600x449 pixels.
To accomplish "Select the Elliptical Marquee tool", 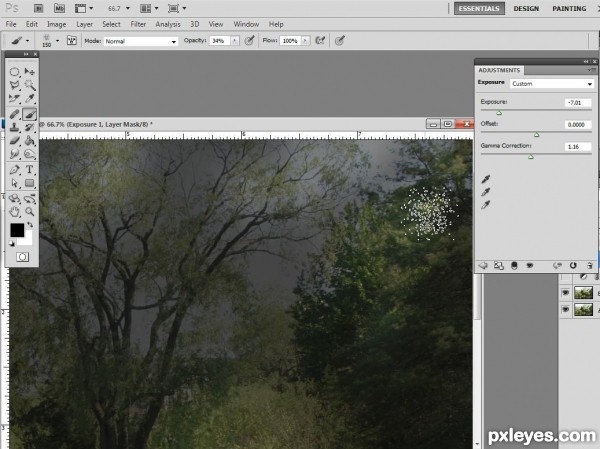I will pyautogui.click(x=15, y=72).
